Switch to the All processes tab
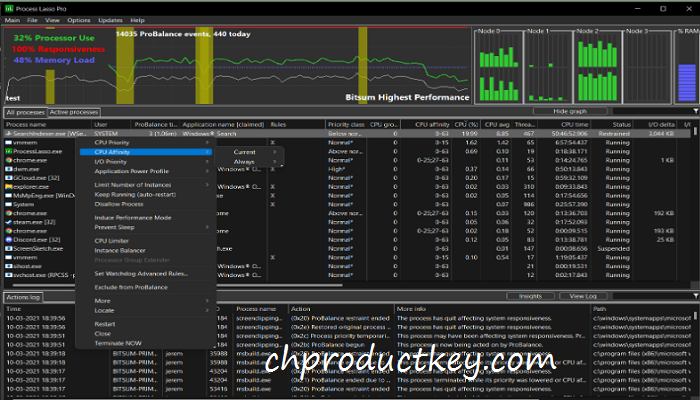Viewport: 700px width, 400px height. point(25,112)
